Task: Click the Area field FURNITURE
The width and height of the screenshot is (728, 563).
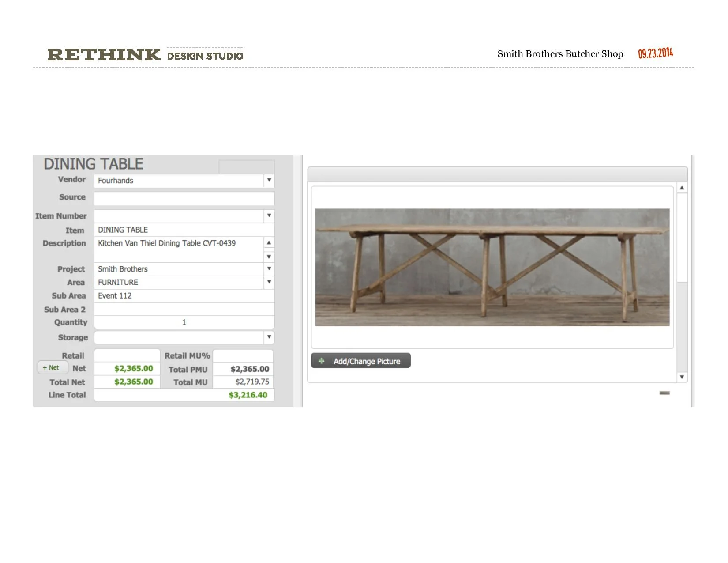Action: click(x=179, y=282)
